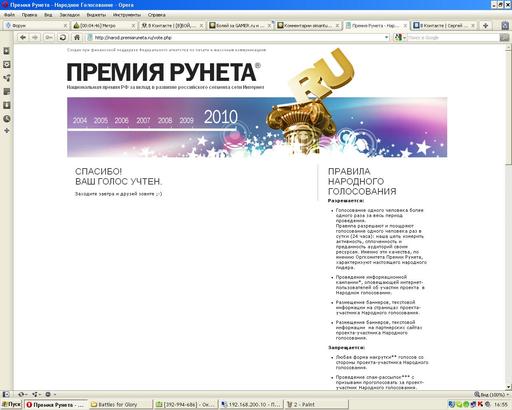Select year 2005 in the banner
Screen dimensions: 512x410
click(101, 120)
